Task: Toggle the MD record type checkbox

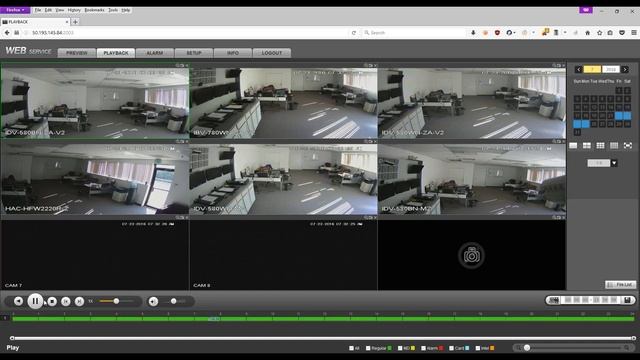Action: (400, 348)
